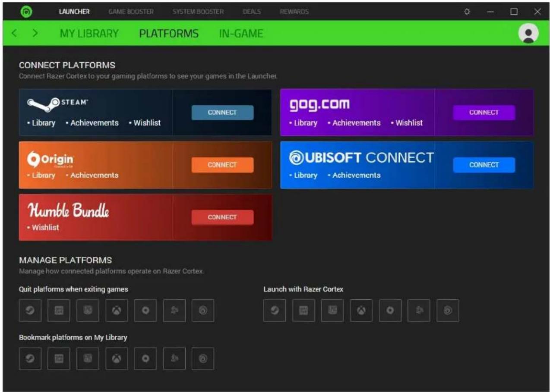The height and width of the screenshot is (392, 550).
Task: Toggle Battle.net under Quit platforms when exiting
Action: tap(174, 310)
